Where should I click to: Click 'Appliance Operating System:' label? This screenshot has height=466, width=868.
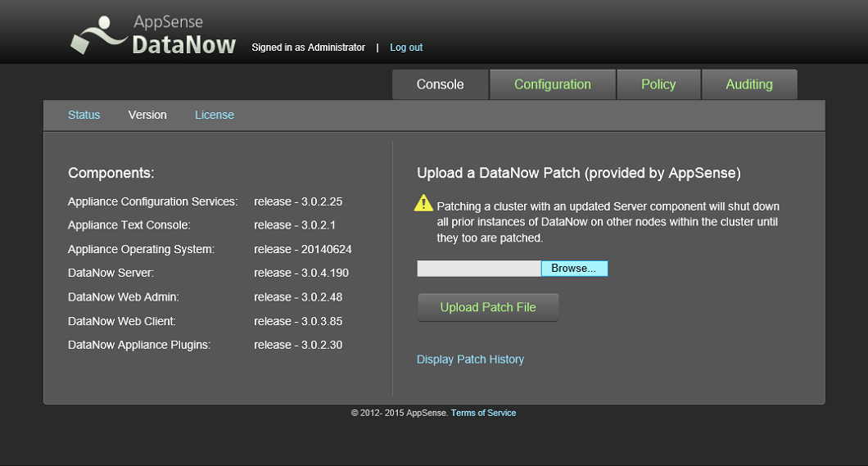point(141,250)
